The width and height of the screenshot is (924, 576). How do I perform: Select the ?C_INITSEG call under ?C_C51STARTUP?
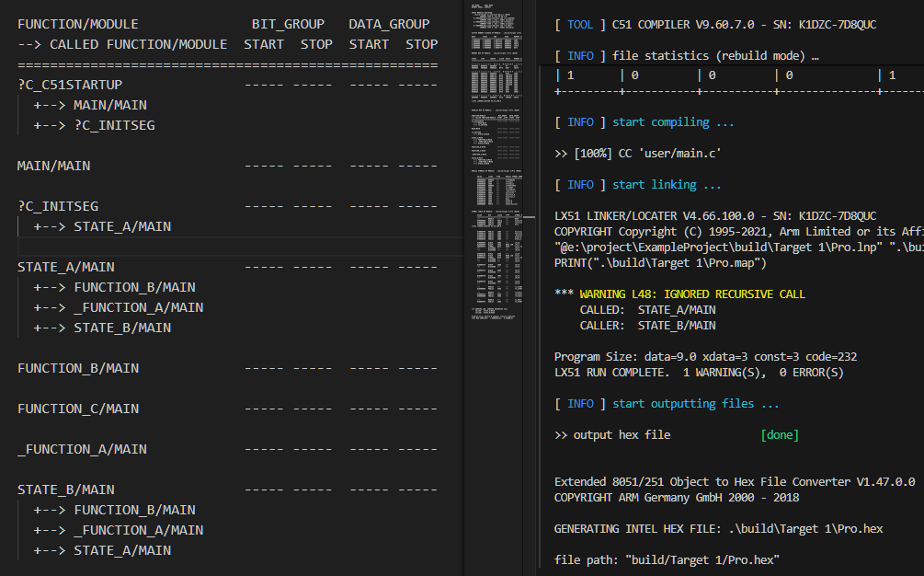(114, 125)
